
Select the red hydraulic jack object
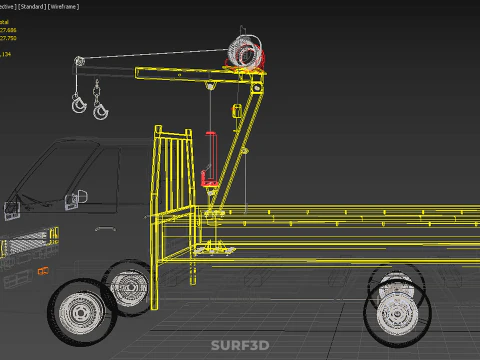pyautogui.click(x=210, y=159)
